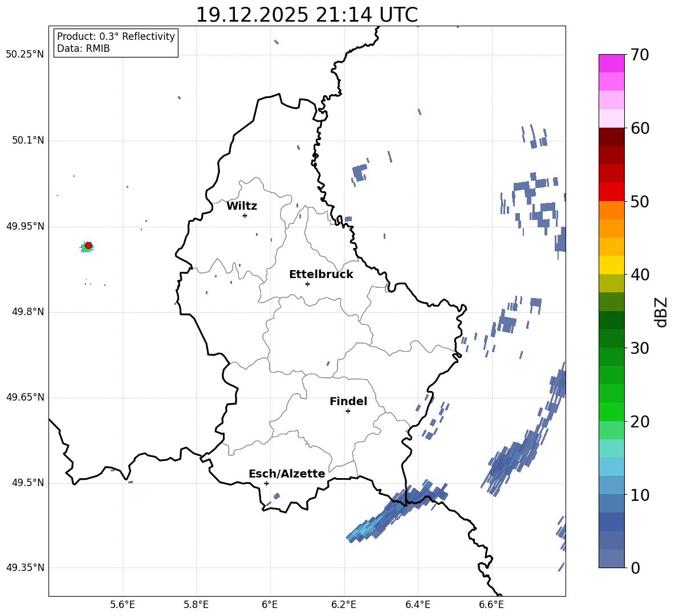The width and height of the screenshot is (675, 616).
Task: Click the 6.6°E longitude label
Action: click(x=491, y=605)
